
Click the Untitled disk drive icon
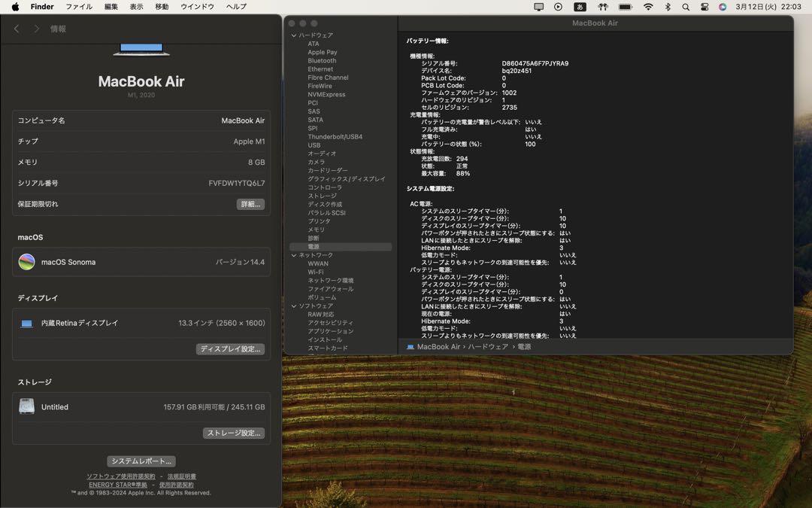[26, 406]
